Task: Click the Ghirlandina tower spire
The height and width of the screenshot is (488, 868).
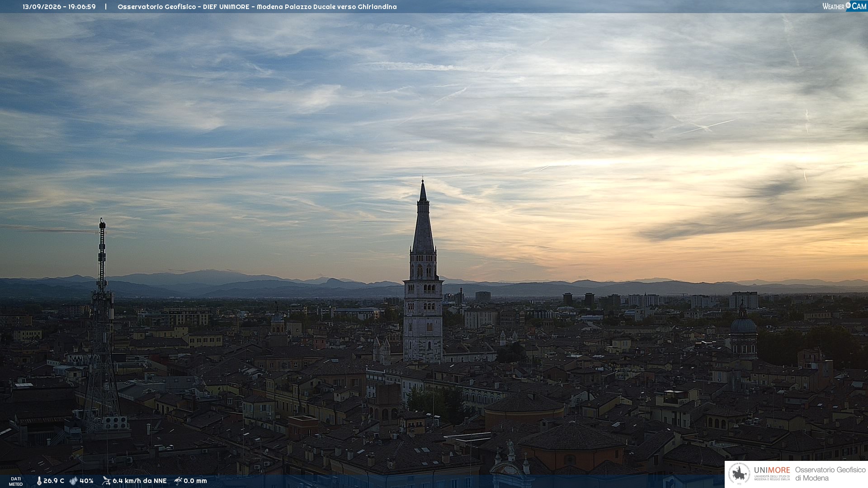Action: (x=423, y=216)
